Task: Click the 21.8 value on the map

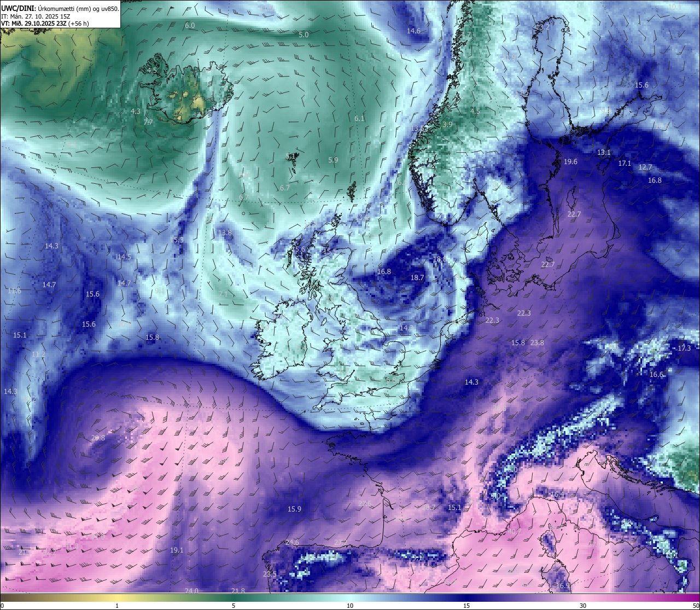Action: (238, 590)
